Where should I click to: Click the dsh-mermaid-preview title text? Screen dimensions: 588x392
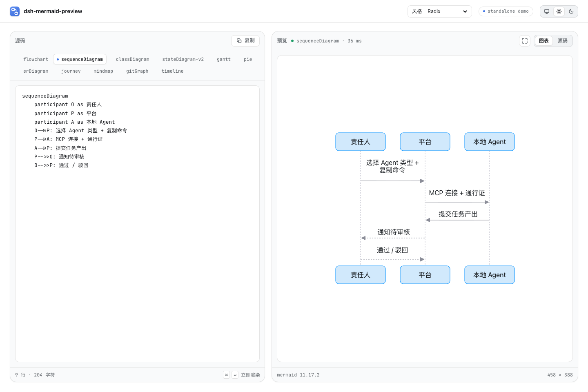pos(53,11)
